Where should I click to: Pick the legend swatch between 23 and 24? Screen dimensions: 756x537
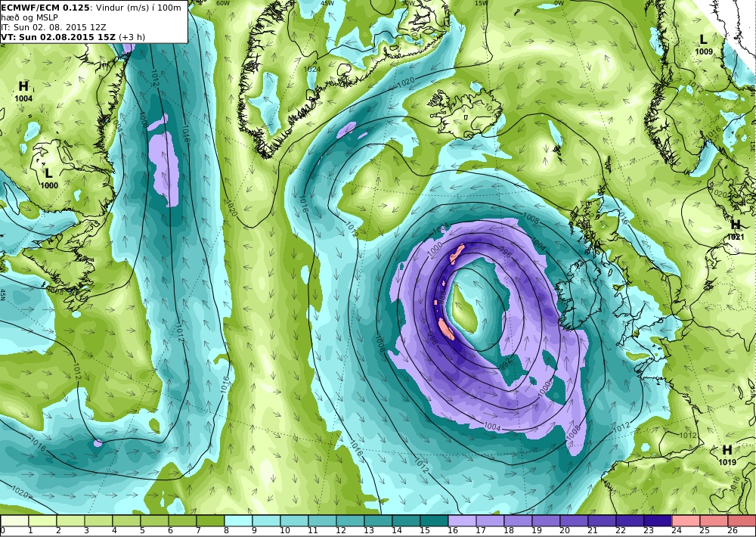coord(658,520)
